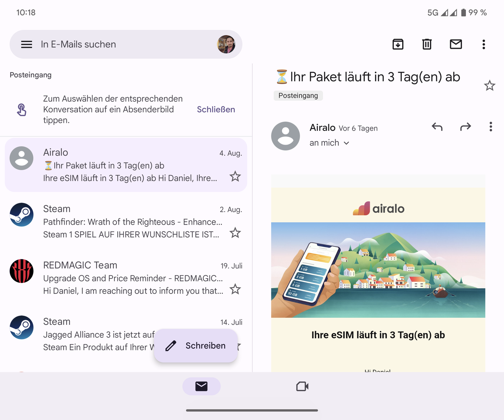Tap the 10:18 clock in status bar

pyautogui.click(x=26, y=13)
